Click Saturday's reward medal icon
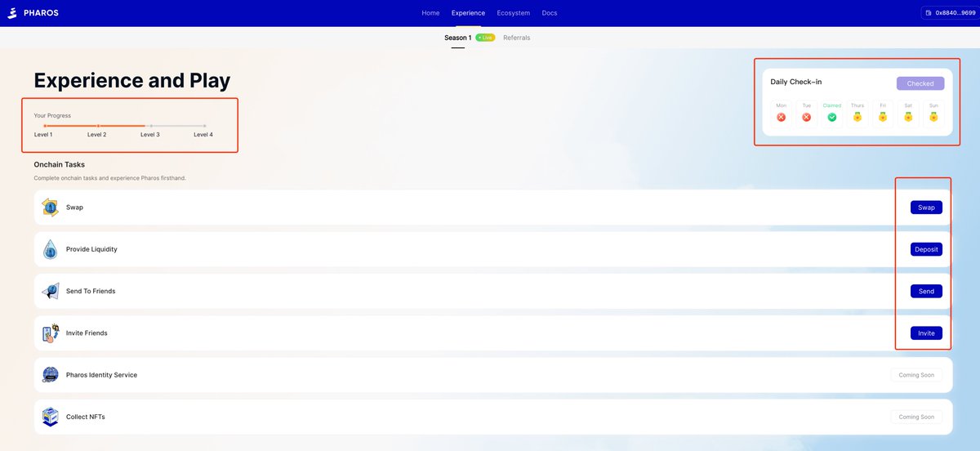 click(x=908, y=117)
